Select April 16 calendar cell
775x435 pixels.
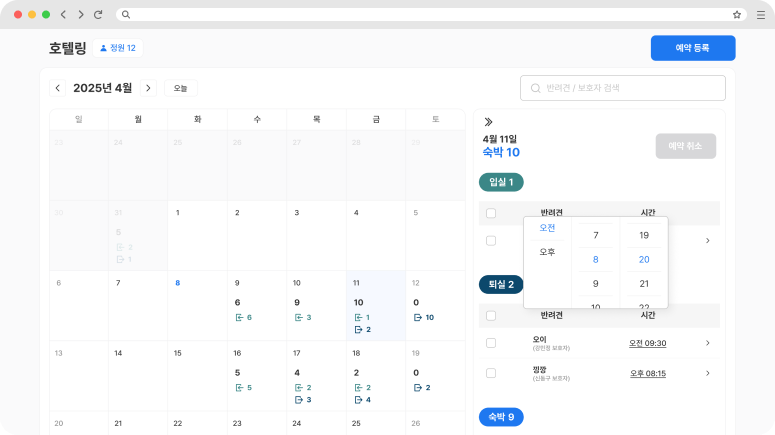(257, 376)
